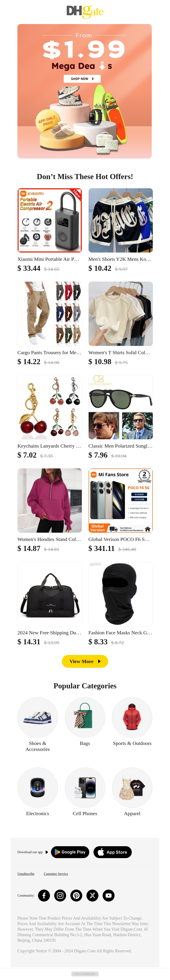
Task: Download app via App Store button
Action: [113, 852]
